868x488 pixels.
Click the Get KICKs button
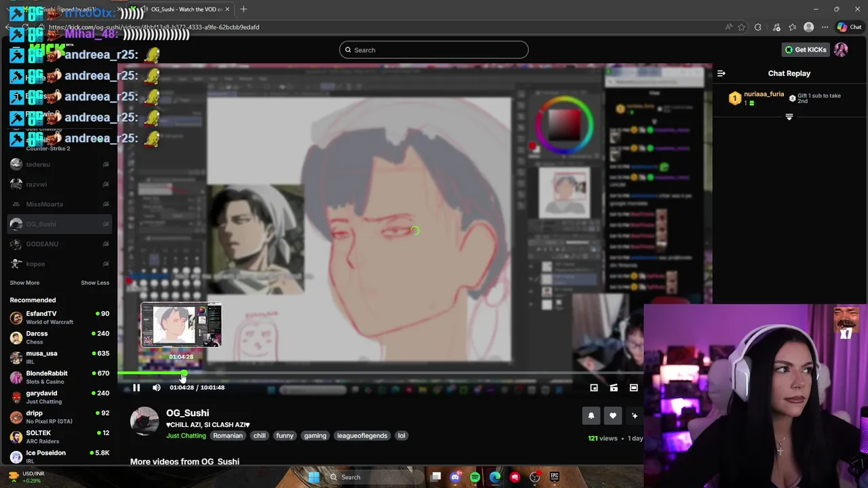806,49
